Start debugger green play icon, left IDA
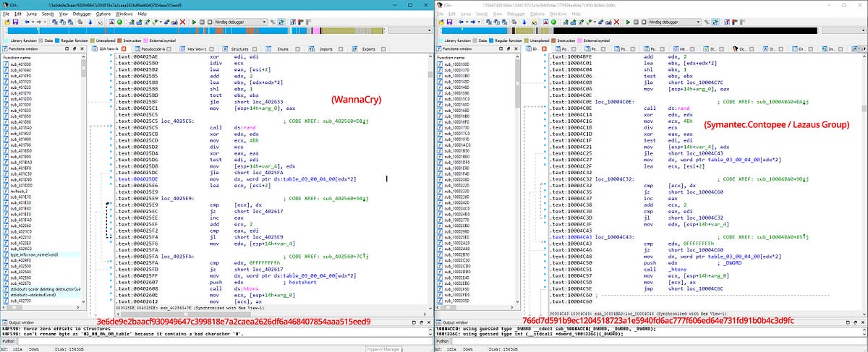The width and height of the screenshot is (868, 352). (194, 22)
